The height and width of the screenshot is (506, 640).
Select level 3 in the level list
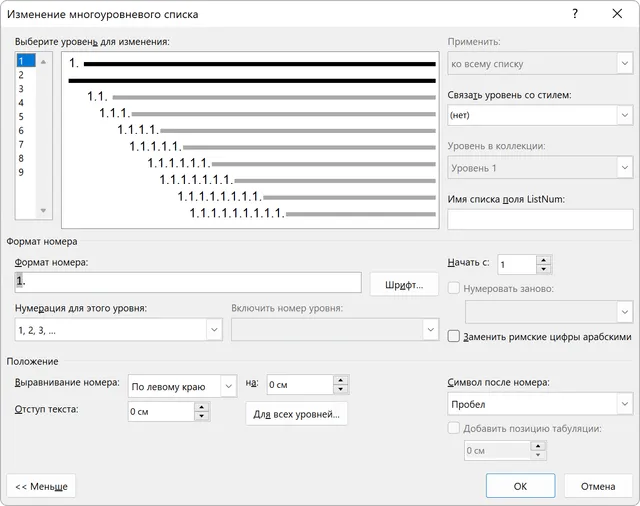click(26, 89)
